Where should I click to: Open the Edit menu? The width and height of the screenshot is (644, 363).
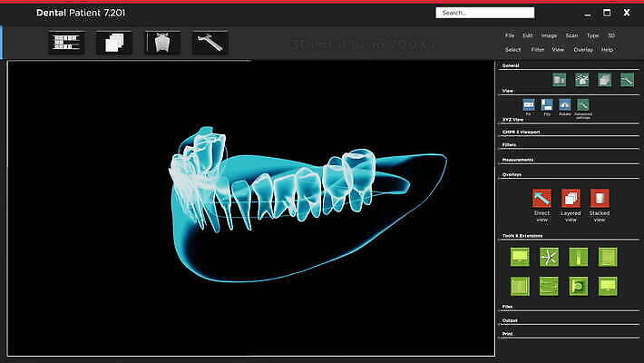click(528, 35)
